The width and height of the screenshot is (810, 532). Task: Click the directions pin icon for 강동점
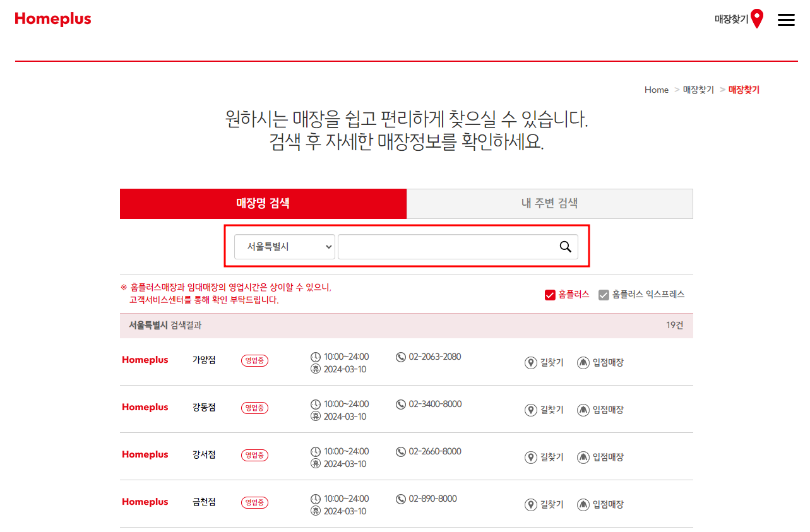pos(531,410)
